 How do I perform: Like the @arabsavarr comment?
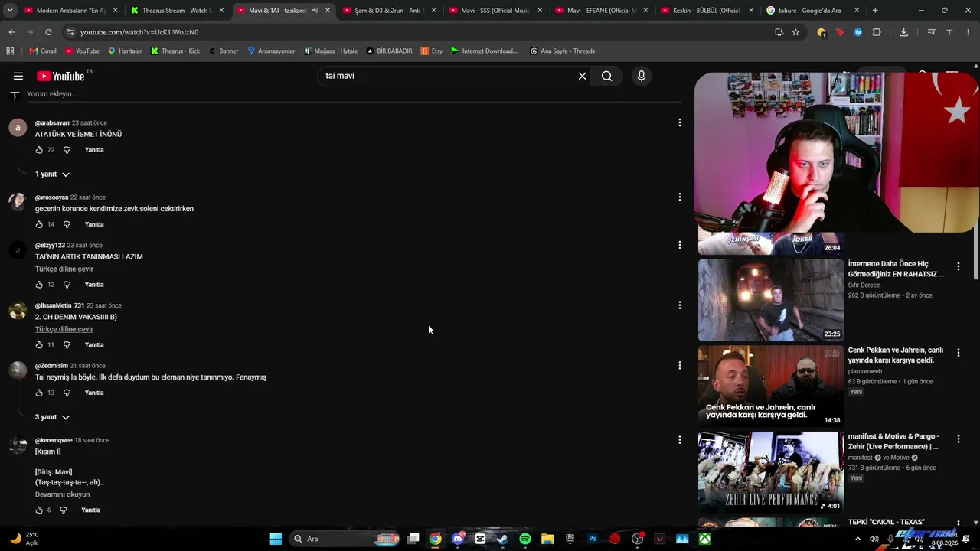(39, 150)
